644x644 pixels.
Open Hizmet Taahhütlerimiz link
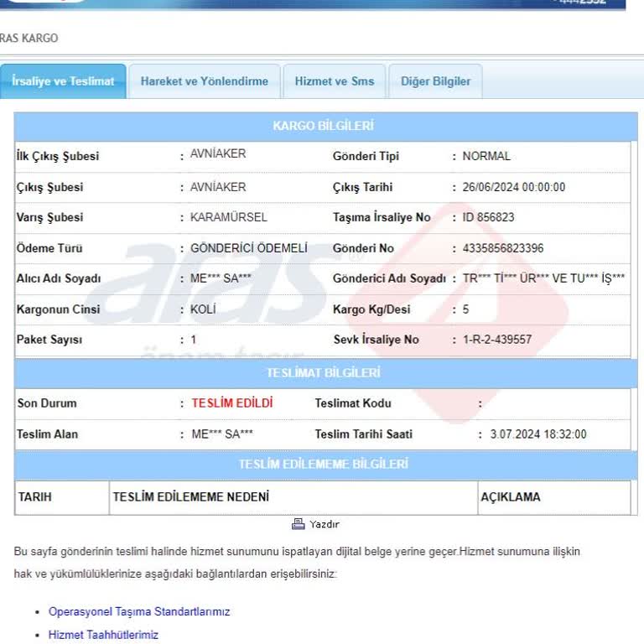(103, 635)
